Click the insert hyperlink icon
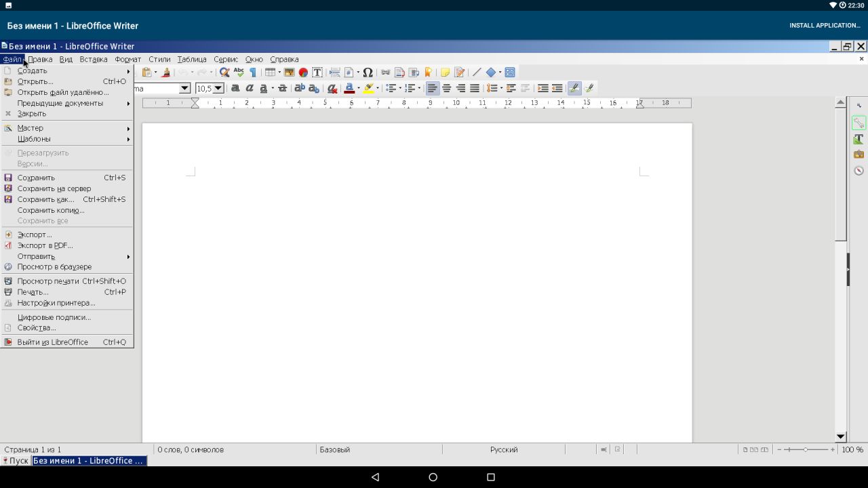Image resolution: width=868 pixels, height=488 pixels. click(385, 73)
